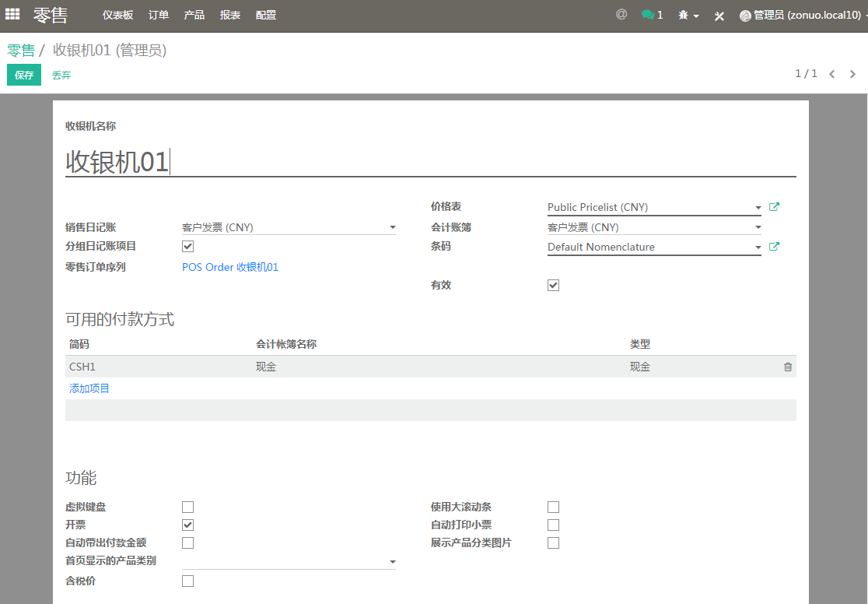Enable the 使用大滚动条 checkbox
The height and width of the screenshot is (604, 868).
pos(553,507)
